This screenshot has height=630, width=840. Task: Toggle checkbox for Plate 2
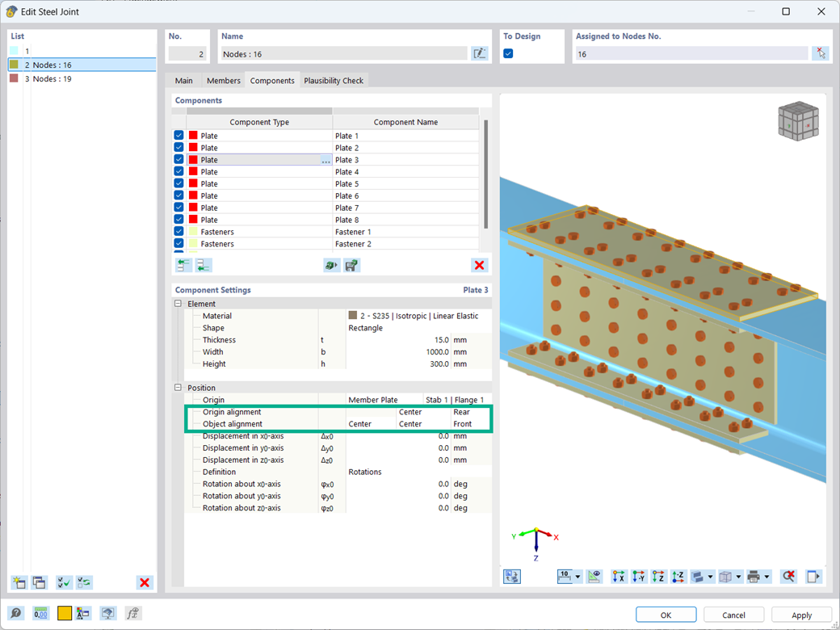[179, 147]
